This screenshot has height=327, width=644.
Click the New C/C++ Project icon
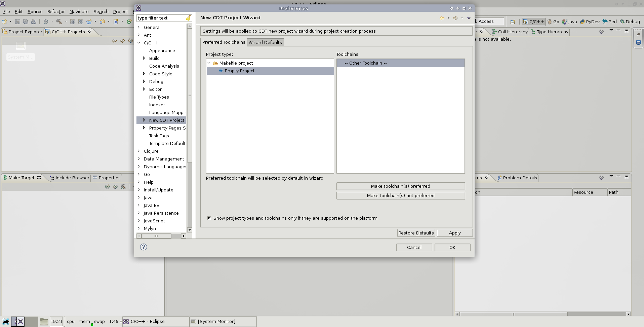pos(89,22)
